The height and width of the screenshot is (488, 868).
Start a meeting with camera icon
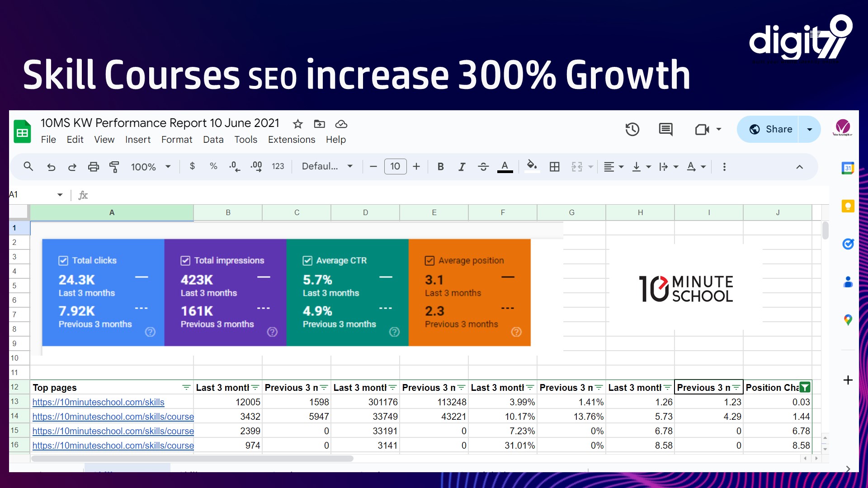tap(702, 130)
